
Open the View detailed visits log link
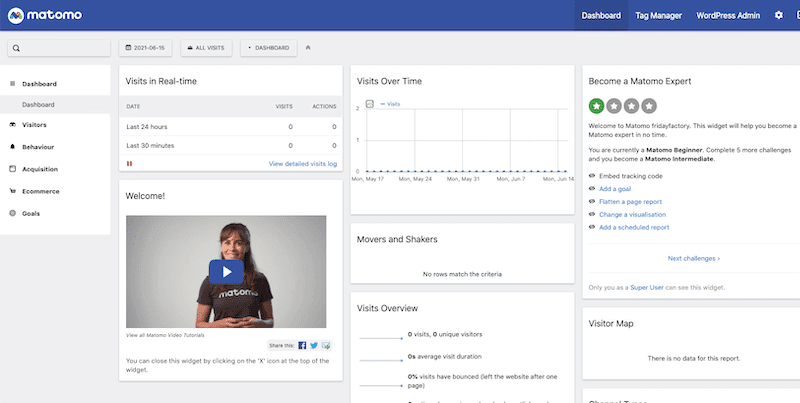302,163
